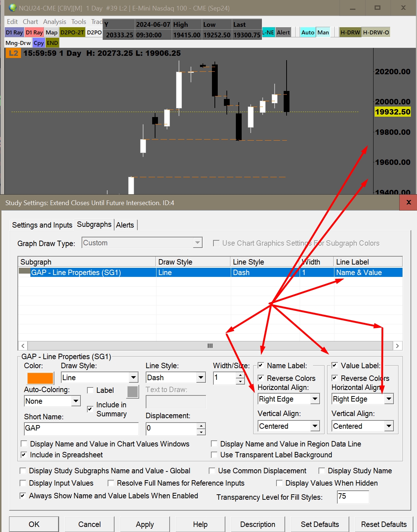This screenshot has height=532, width=417.
Task: Click the Set Defaults button
Action: (320, 524)
